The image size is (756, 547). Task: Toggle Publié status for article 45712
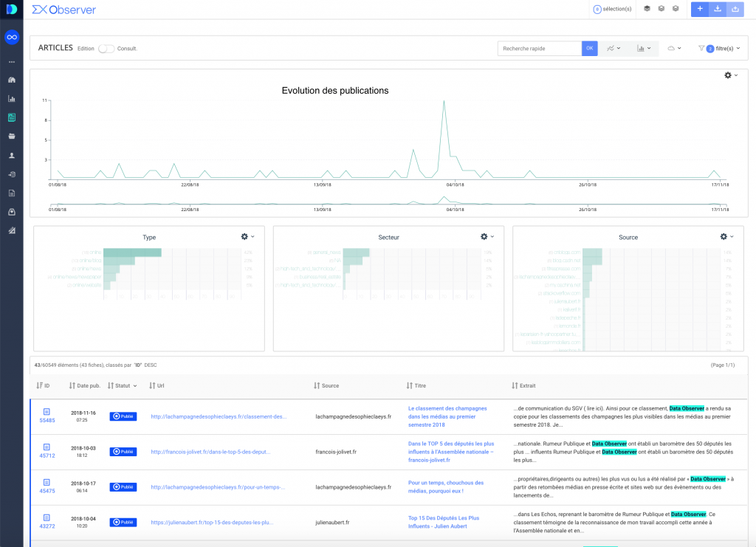[123, 451]
